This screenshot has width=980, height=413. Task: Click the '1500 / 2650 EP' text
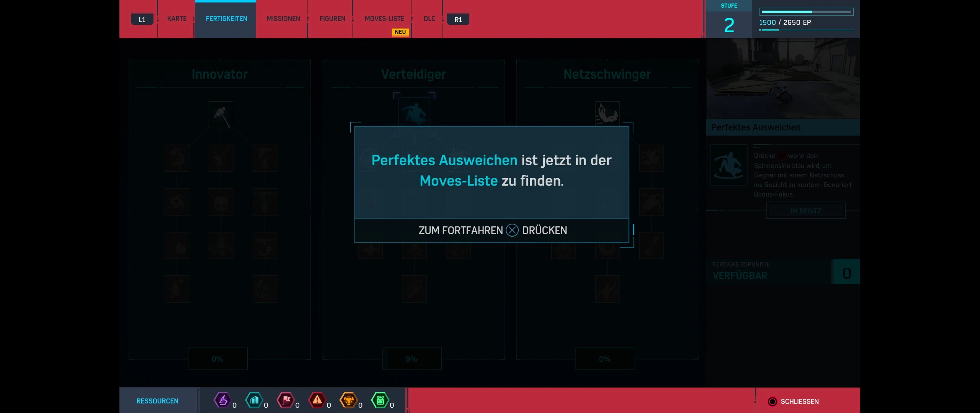[785, 23]
